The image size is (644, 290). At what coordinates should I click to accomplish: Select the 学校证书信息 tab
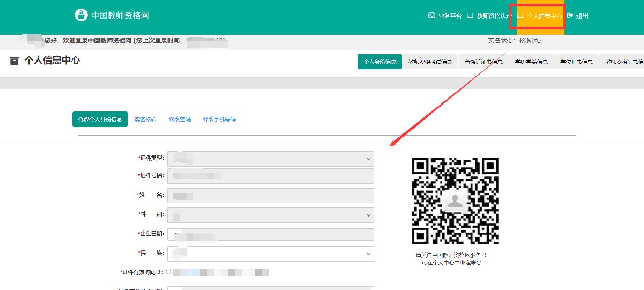coord(576,62)
